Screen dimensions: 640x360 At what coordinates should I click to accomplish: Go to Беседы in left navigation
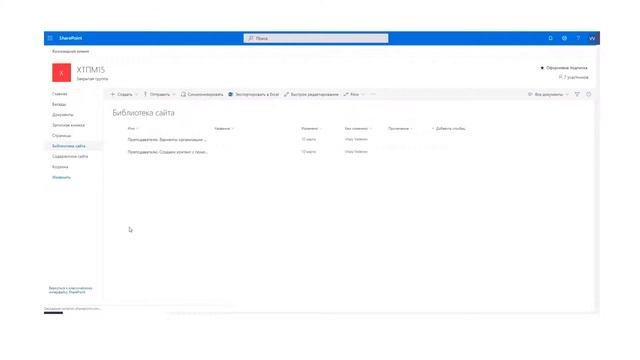(59, 104)
